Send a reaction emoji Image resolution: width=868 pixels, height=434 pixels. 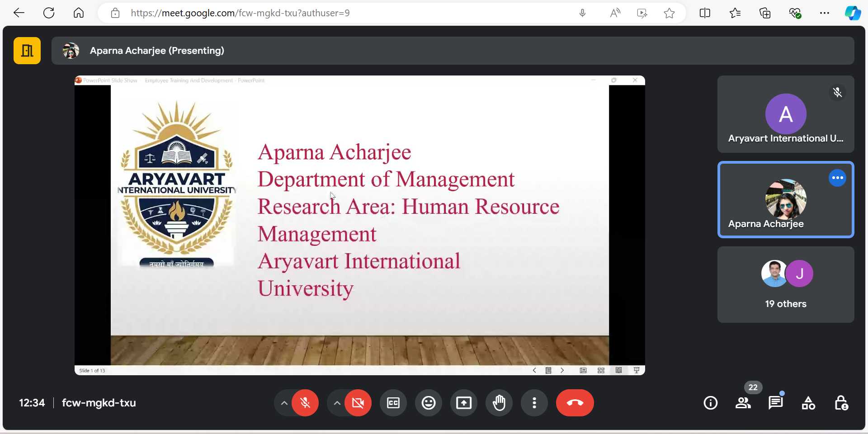[x=429, y=403]
